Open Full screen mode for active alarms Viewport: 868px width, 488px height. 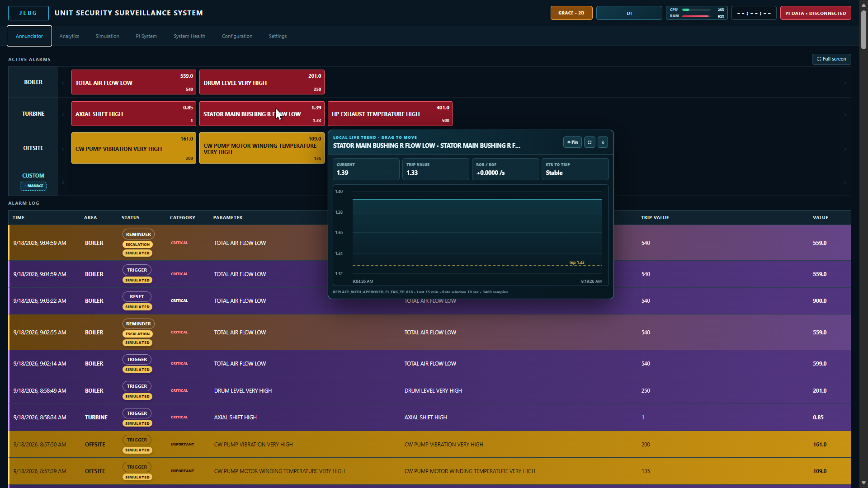tap(831, 59)
